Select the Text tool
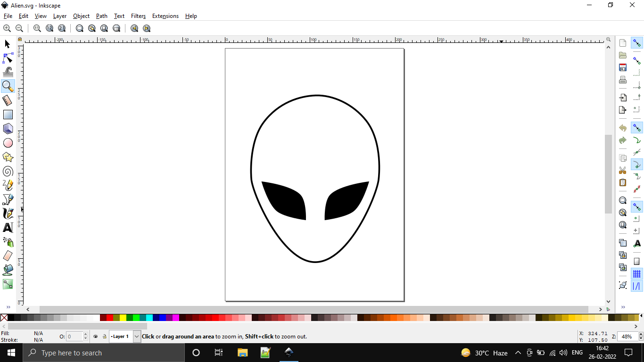Screen dimensions: 644x362 pos(8,228)
